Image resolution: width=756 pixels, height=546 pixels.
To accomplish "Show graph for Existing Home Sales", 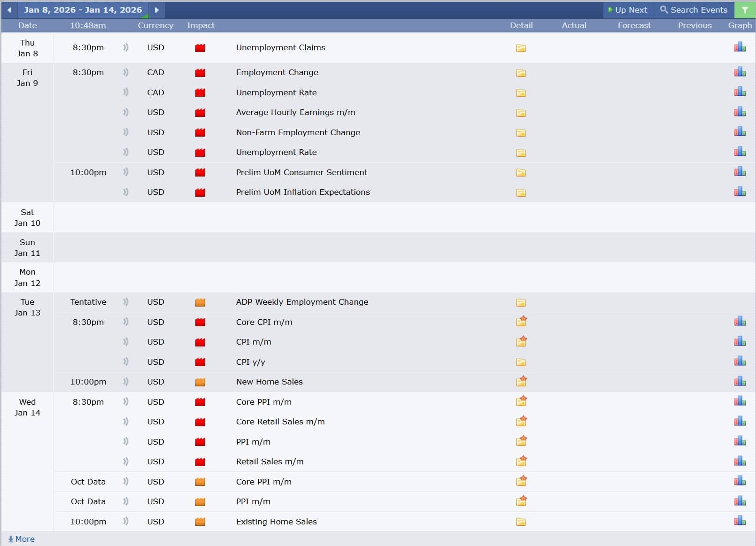I will point(740,521).
